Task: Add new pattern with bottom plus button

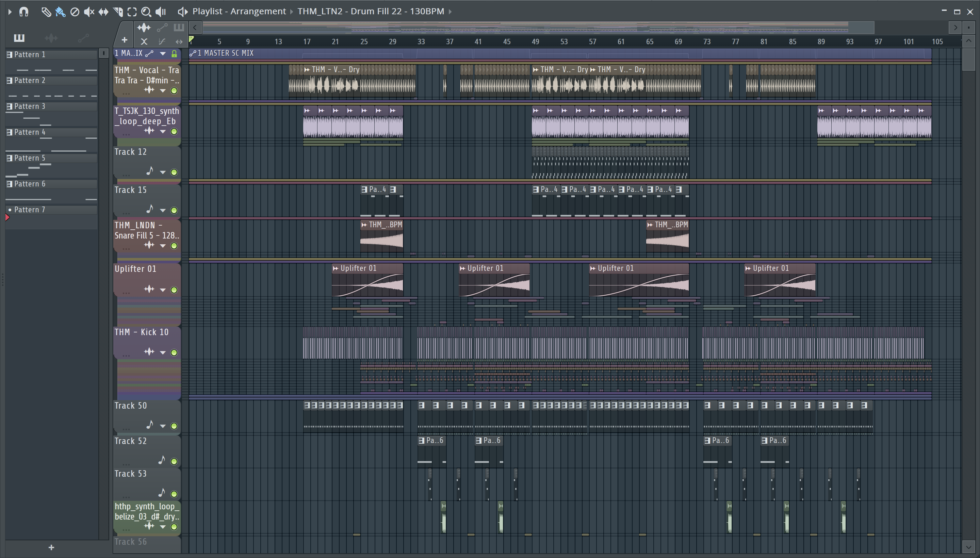Action: tap(51, 547)
